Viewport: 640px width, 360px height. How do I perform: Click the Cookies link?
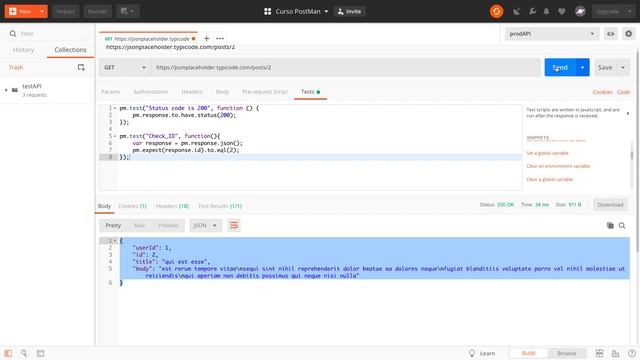click(x=602, y=92)
